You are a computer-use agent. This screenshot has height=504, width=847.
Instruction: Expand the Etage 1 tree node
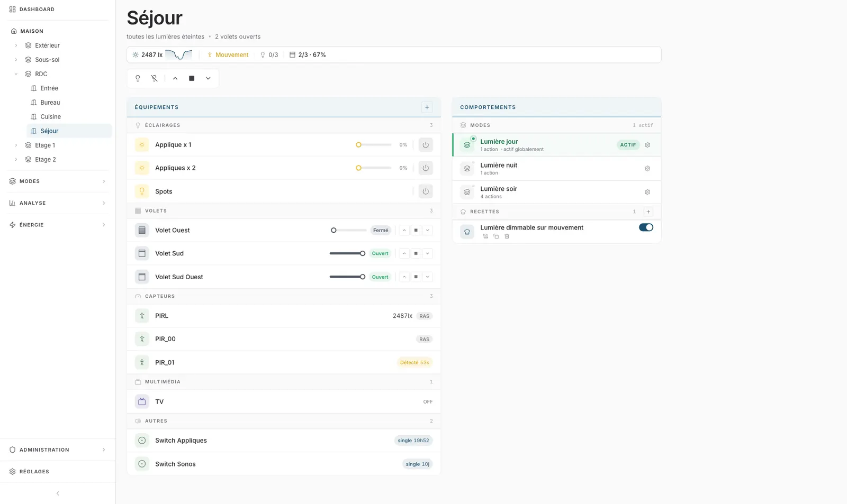[16, 145]
